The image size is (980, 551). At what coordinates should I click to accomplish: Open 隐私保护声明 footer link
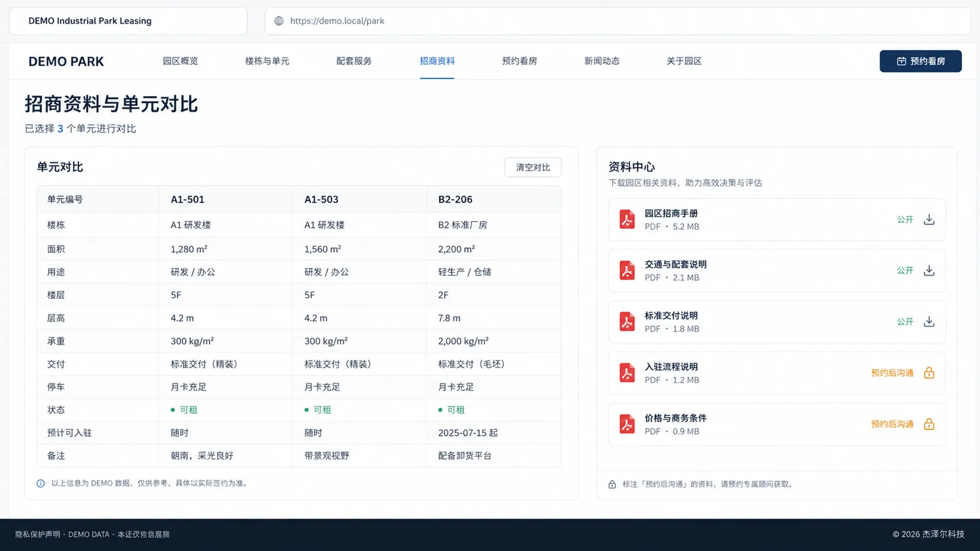coord(37,534)
